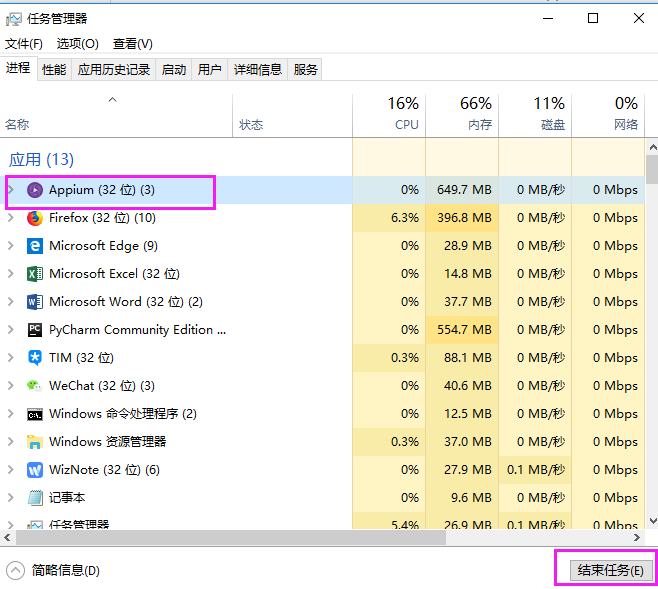Image resolution: width=658 pixels, height=589 pixels.
Task: Sort by the 内存 column header
Action: pyautogui.click(x=462, y=115)
